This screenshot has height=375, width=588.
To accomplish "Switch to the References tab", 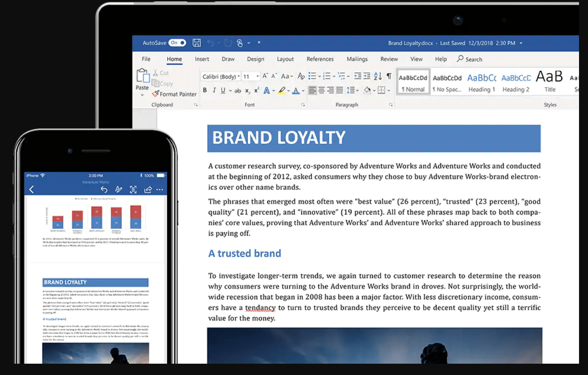I will click(x=320, y=59).
